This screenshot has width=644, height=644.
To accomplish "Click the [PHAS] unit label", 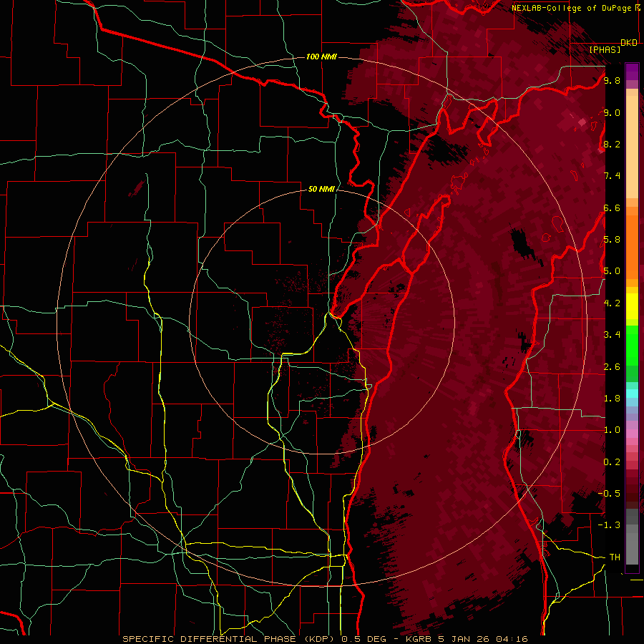I will pyautogui.click(x=605, y=49).
